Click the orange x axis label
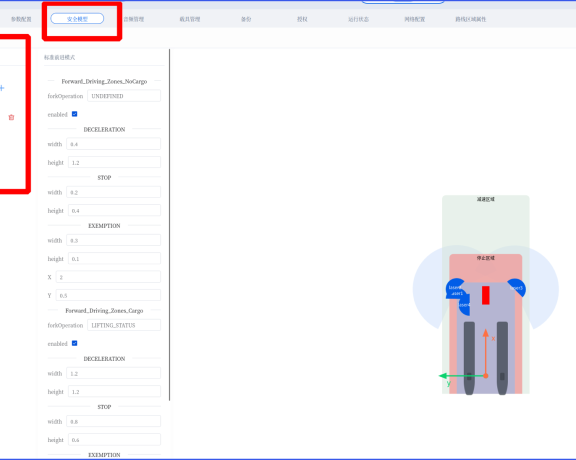 coord(493,338)
